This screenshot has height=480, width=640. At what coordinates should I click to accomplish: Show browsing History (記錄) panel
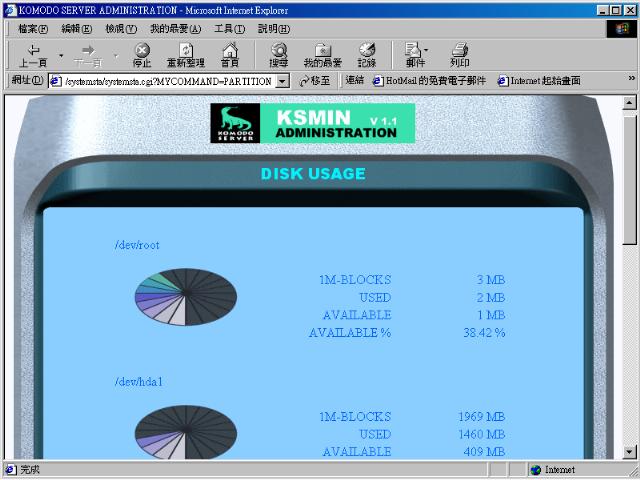click(x=367, y=54)
